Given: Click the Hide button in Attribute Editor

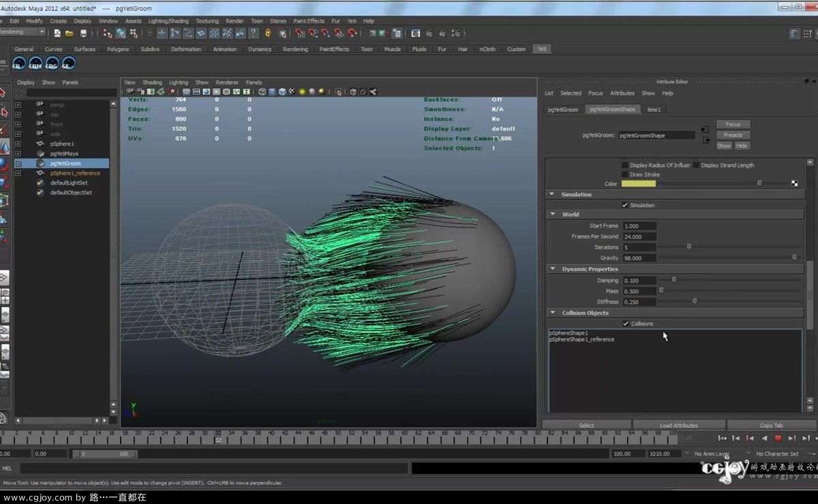Looking at the screenshot, I should click(x=742, y=146).
